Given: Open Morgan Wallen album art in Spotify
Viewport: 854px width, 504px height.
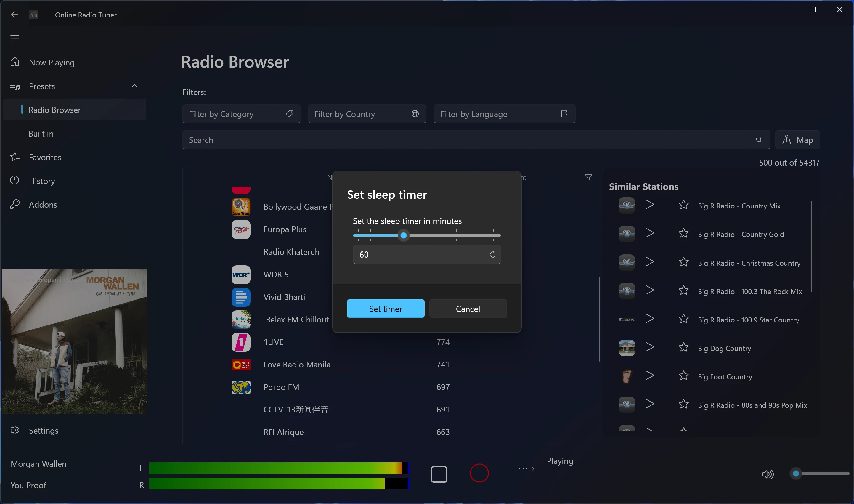Looking at the screenshot, I should click(x=74, y=342).
